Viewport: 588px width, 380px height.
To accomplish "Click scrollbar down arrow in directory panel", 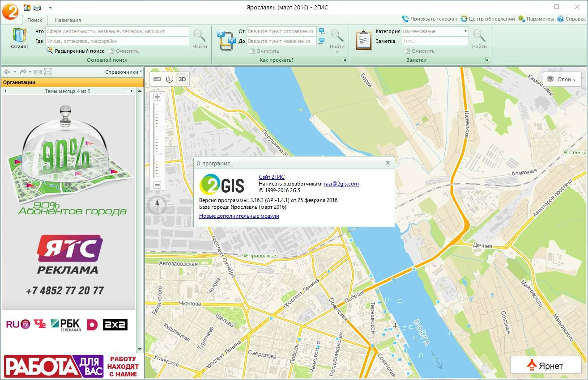I will [140, 349].
